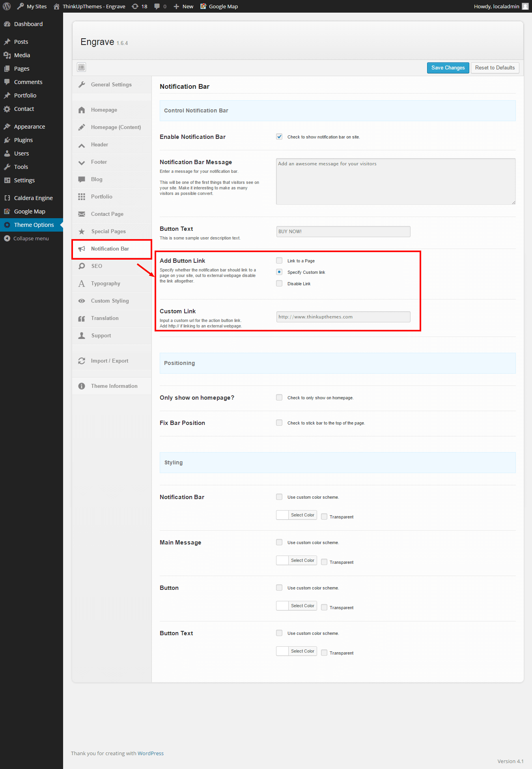The image size is (532, 769).
Task: Open the Header options section
Action: point(99,145)
